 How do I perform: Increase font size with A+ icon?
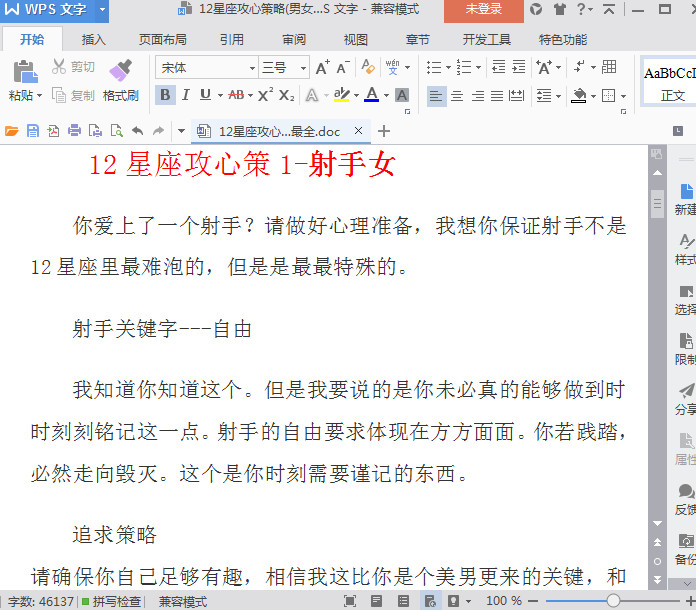pyautogui.click(x=323, y=67)
